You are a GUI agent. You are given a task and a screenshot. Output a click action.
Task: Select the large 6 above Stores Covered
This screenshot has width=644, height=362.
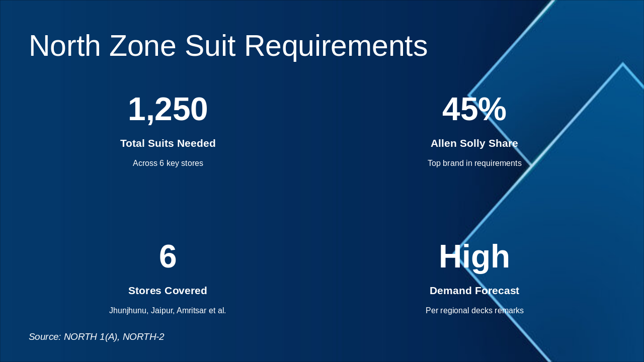pos(168,256)
